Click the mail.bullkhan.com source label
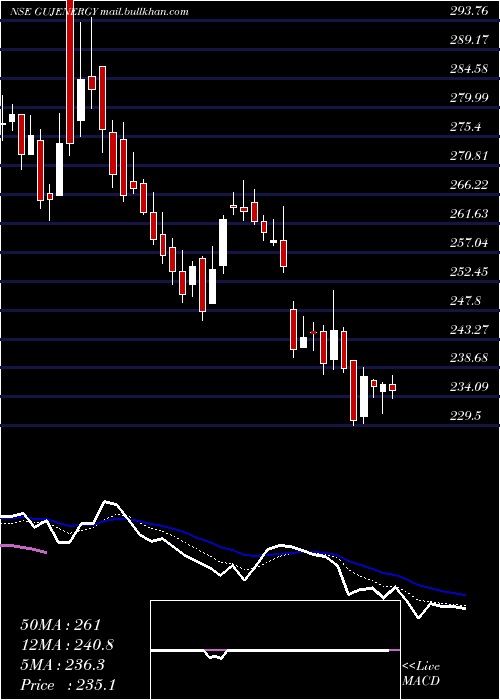Screen dimensions: 500x700 tap(144, 12)
